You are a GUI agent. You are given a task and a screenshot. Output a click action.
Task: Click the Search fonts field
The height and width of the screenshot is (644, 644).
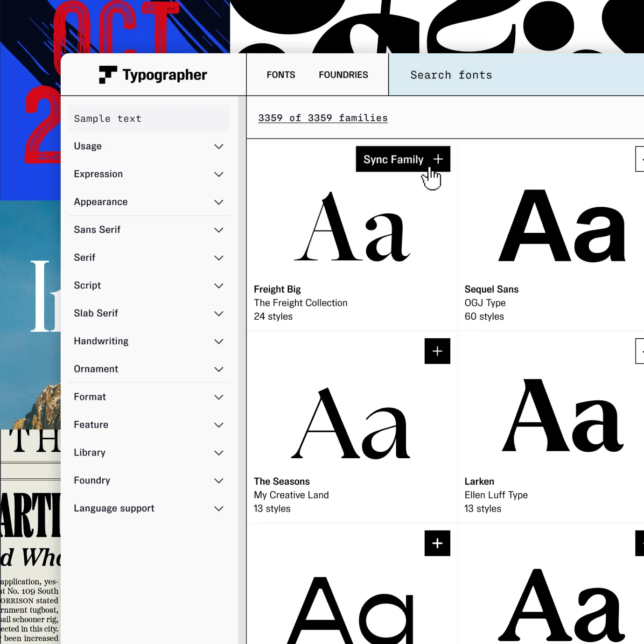click(x=451, y=75)
